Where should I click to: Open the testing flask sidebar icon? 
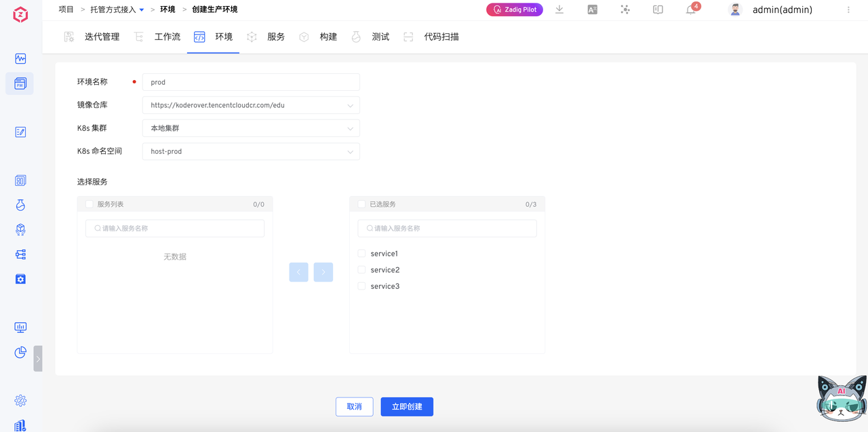tap(20, 205)
